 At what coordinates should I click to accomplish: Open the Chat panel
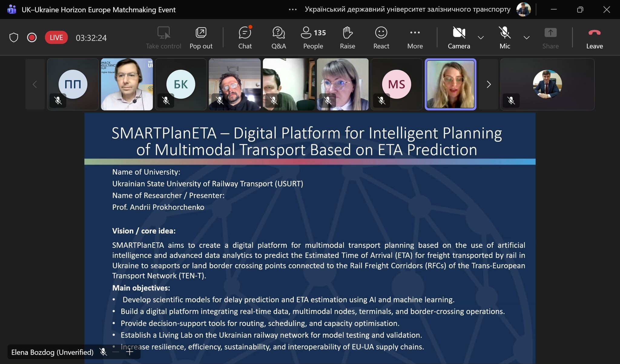[245, 38]
